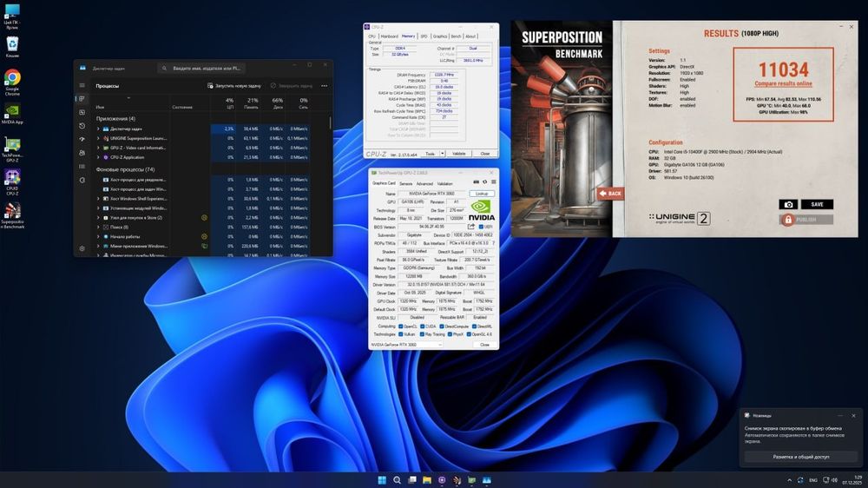The height and width of the screenshot is (488, 868).
Task: Open Performance page in Task Manager sidebar
Action: pos(82,112)
